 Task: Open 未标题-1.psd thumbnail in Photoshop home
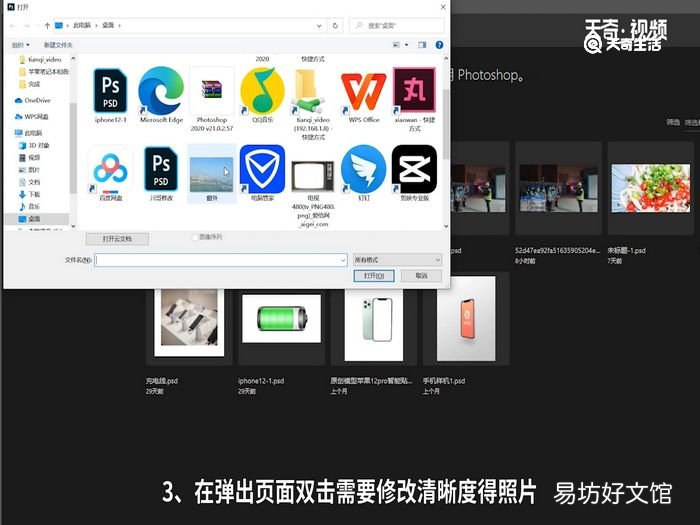[650, 188]
